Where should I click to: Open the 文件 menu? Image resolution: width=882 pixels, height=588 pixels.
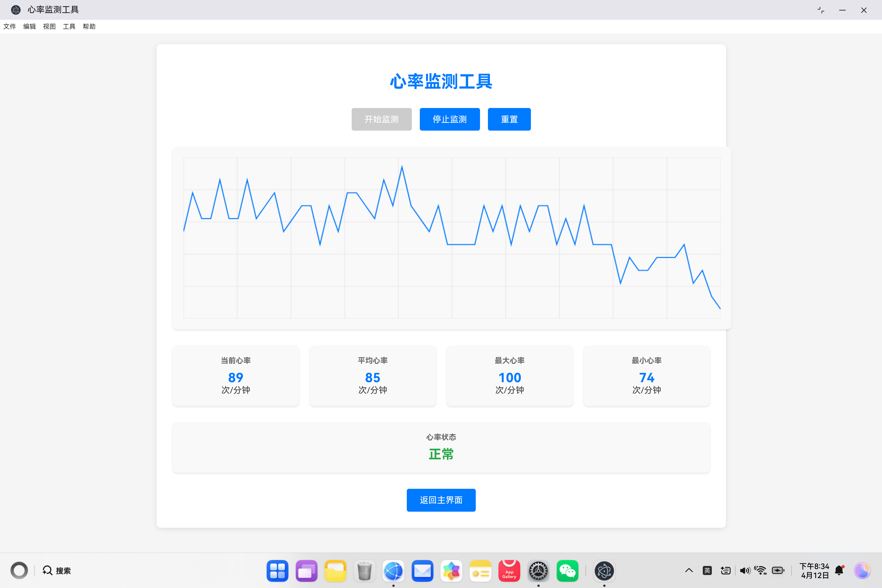coord(10,26)
